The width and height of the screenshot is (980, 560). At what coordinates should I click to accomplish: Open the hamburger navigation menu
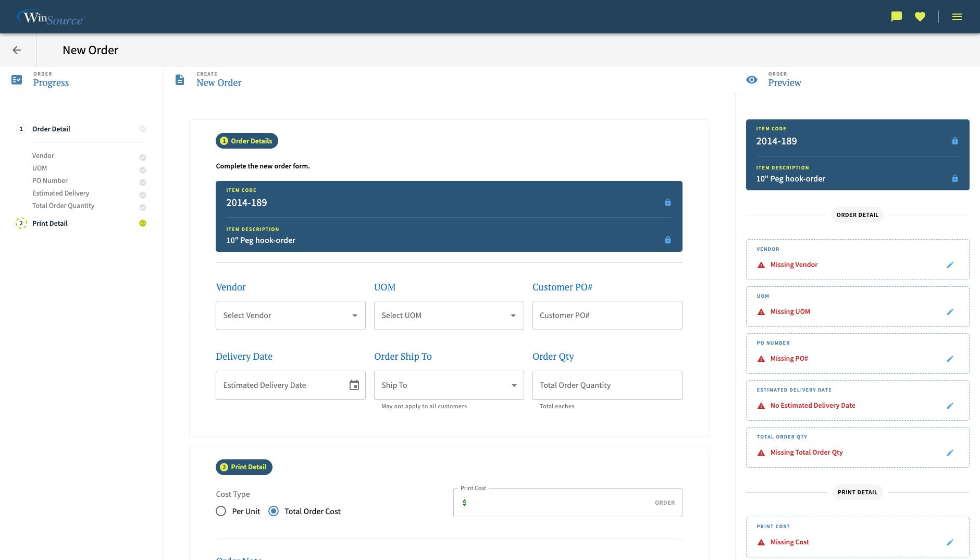click(x=957, y=16)
